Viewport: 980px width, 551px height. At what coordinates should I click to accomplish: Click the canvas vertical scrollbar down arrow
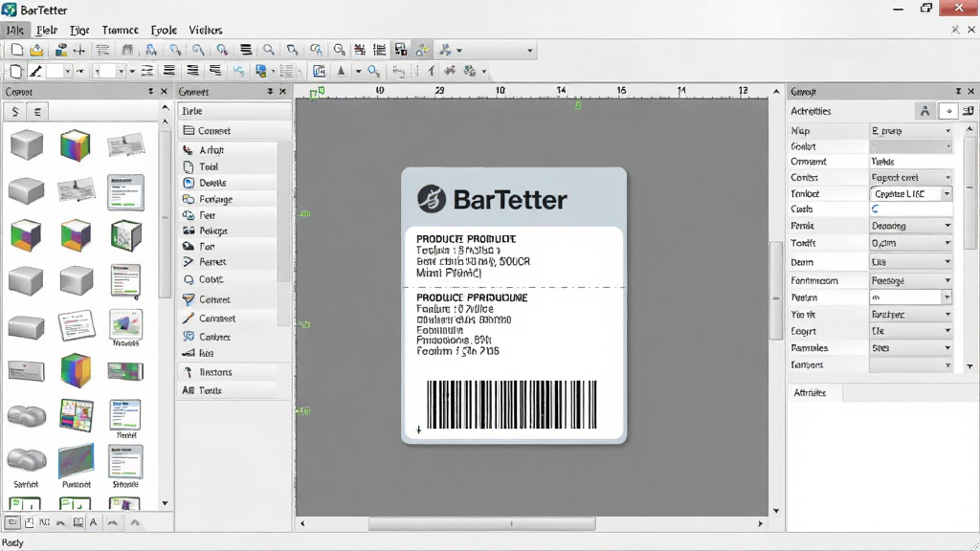[x=775, y=511]
